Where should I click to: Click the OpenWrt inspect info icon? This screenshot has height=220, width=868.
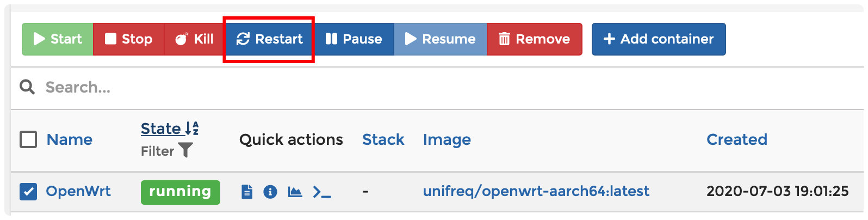pyautogui.click(x=270, y=192)
